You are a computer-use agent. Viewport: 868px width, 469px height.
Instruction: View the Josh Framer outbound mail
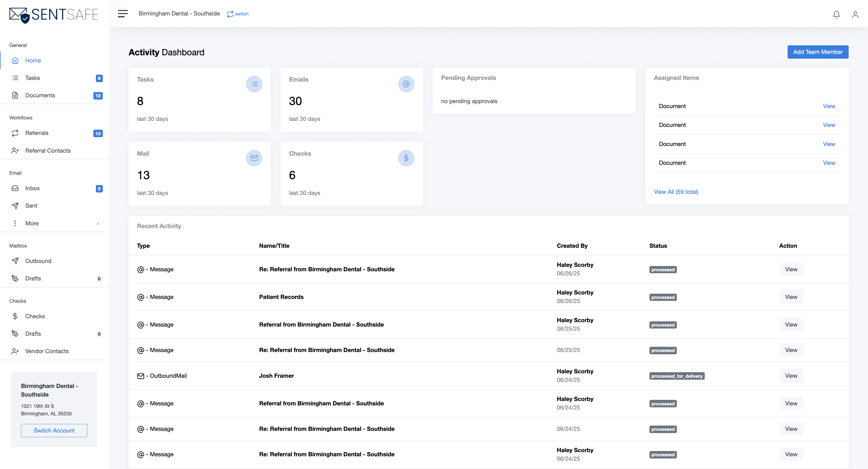click(x=791, y=376)
